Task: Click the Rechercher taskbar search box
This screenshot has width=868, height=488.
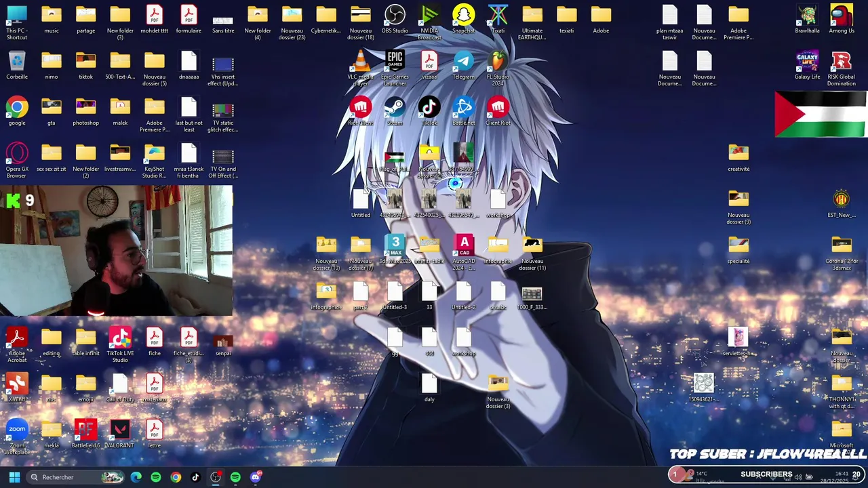Action: tap(75, 477)
